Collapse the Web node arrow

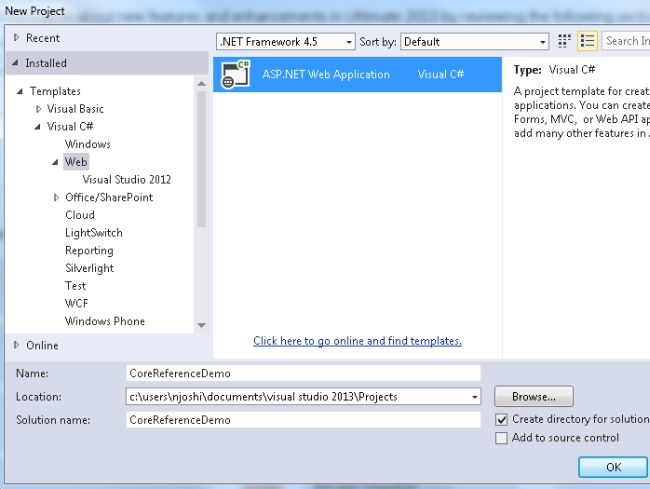coord(55,162)
